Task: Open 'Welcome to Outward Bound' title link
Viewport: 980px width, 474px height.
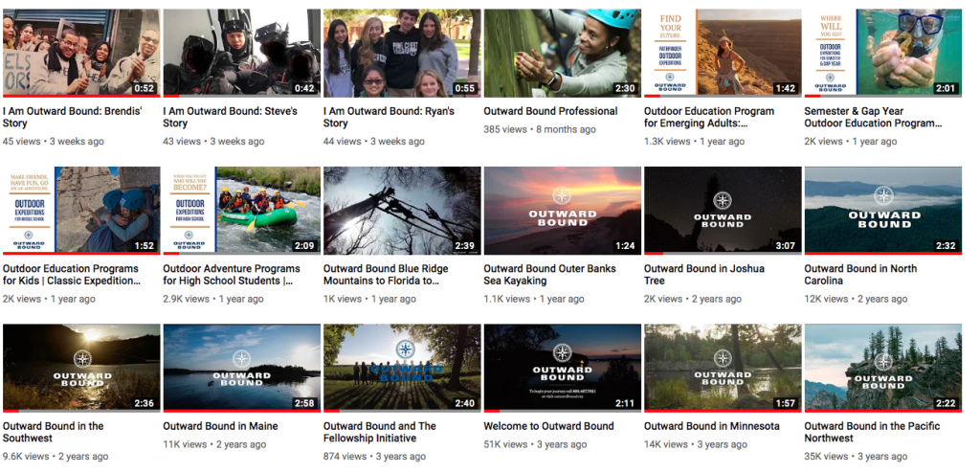Action: coord(548,426)
